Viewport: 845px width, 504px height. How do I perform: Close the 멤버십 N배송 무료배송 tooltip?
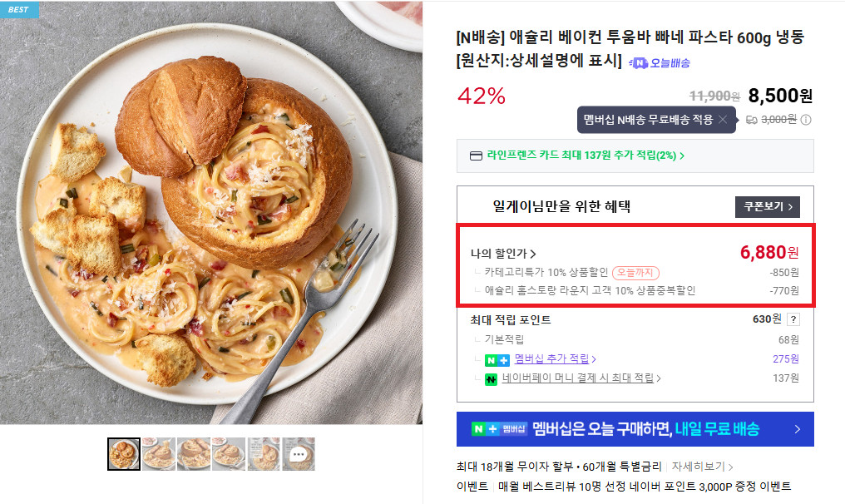tap(723, 120)
